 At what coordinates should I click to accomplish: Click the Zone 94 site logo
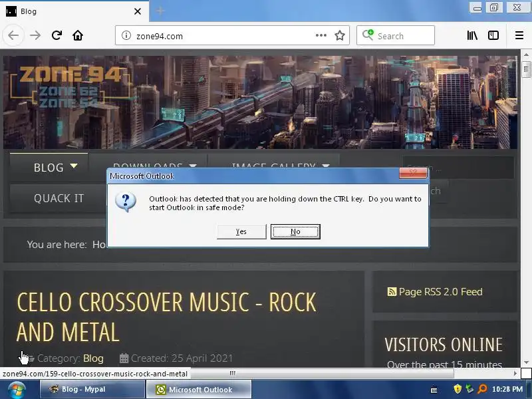pos(70,88)
